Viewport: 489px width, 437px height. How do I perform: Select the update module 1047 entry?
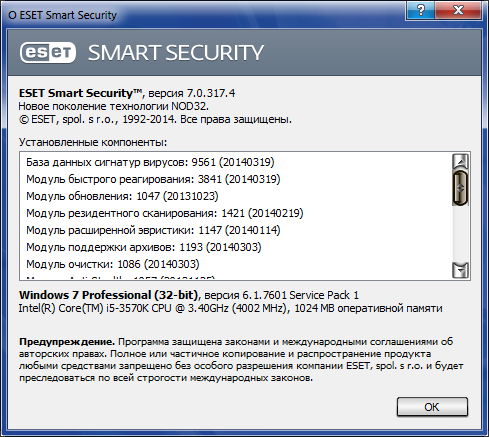[122, 196]
